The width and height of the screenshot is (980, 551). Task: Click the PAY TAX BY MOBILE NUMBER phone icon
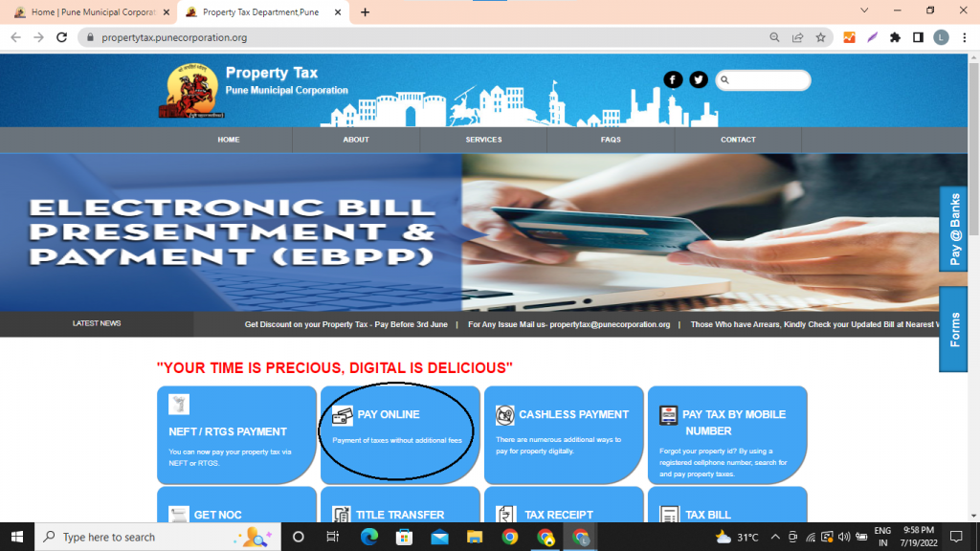tap(667, 415)
